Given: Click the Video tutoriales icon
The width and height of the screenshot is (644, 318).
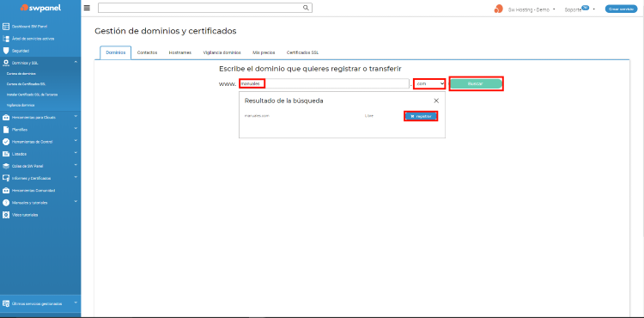Looking at the screenshot, I should coord(6,215).
